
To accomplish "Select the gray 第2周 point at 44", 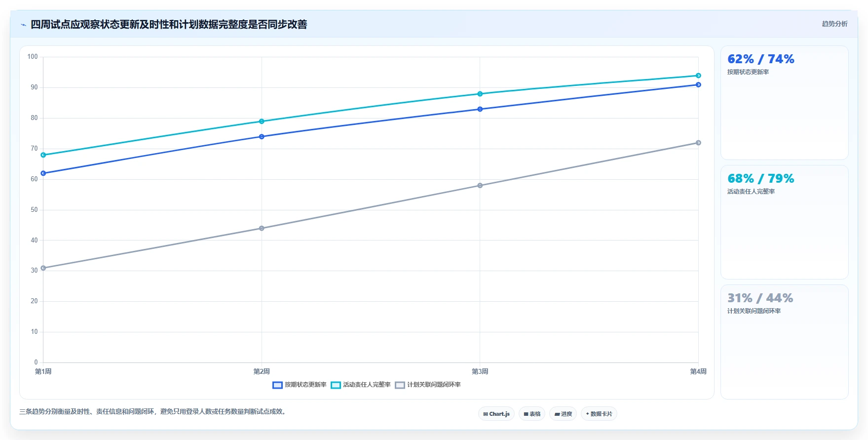I will [x=262, y=228].
